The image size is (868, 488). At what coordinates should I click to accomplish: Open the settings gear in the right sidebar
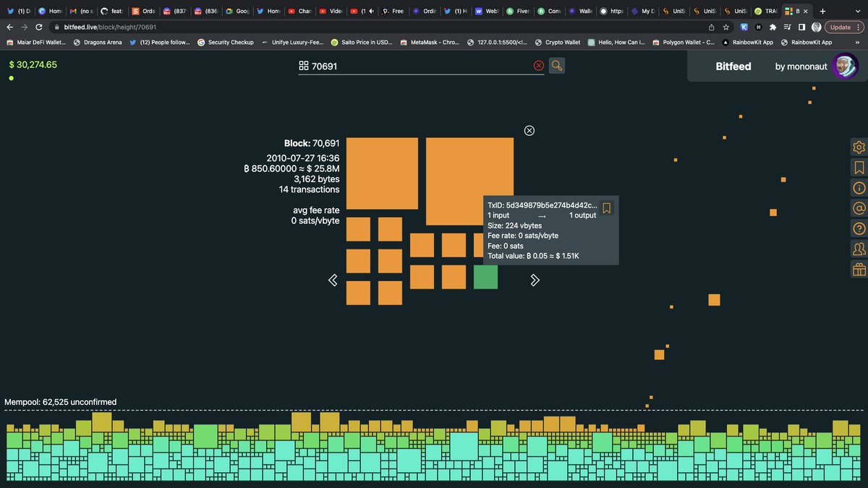859,147
